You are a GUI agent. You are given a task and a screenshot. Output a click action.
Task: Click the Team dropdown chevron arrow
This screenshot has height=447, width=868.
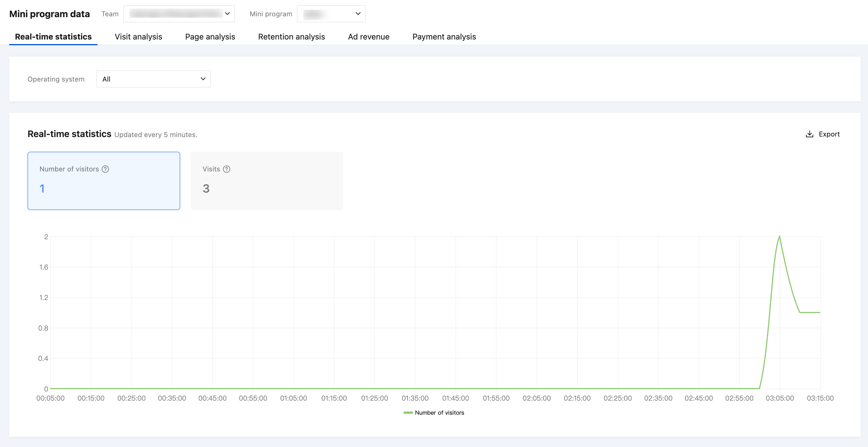coord(227,14)
